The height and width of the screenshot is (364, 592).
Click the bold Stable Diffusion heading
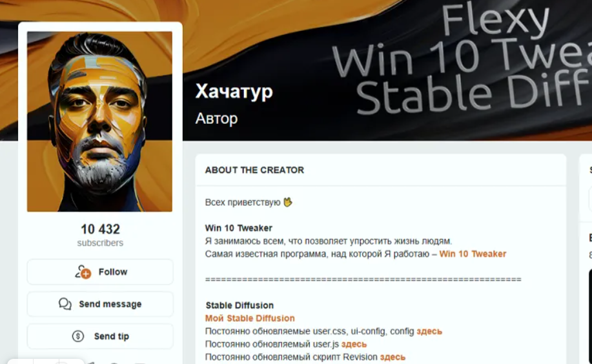(x=240, y=305)
